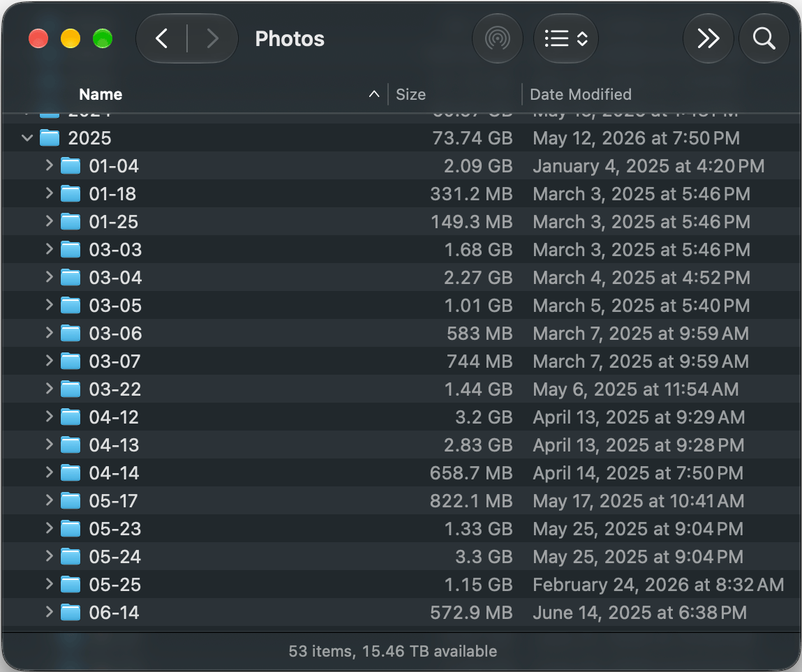Click the 03-22 folder name
The width and height of the screenshot is (802, 672).
(115, 389)
